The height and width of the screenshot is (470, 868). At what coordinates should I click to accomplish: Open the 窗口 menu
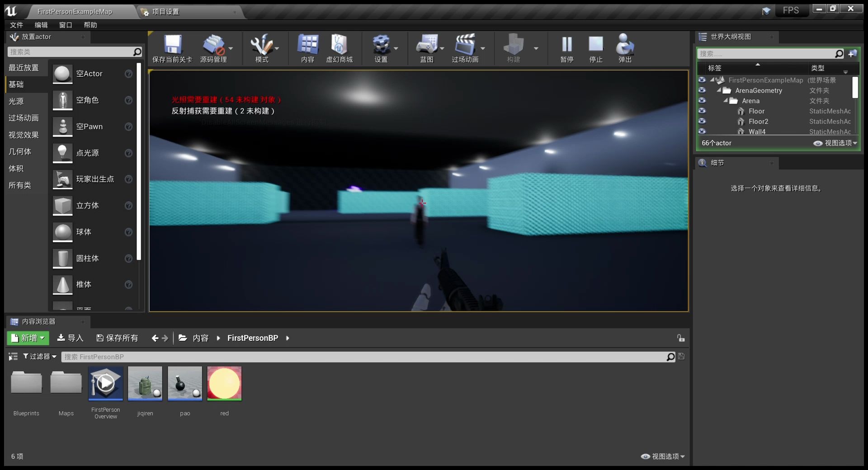point(65,25)
